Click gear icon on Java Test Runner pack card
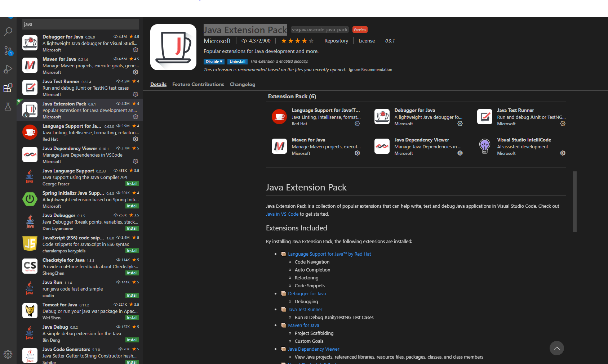The width and height of the screenshot is (608, 364). click(563, 123)
